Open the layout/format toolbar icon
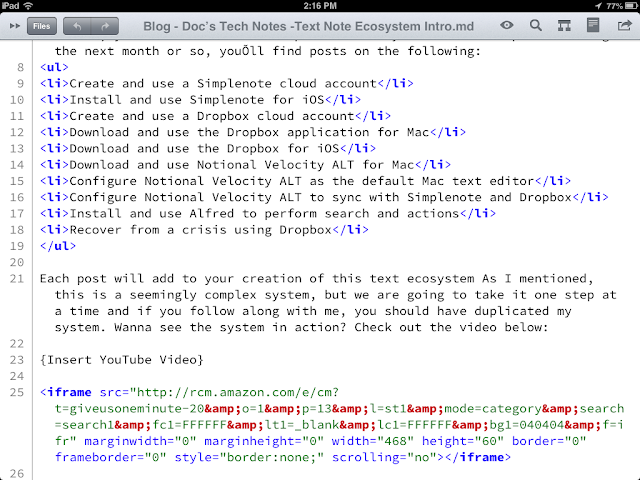 (564, 26)
